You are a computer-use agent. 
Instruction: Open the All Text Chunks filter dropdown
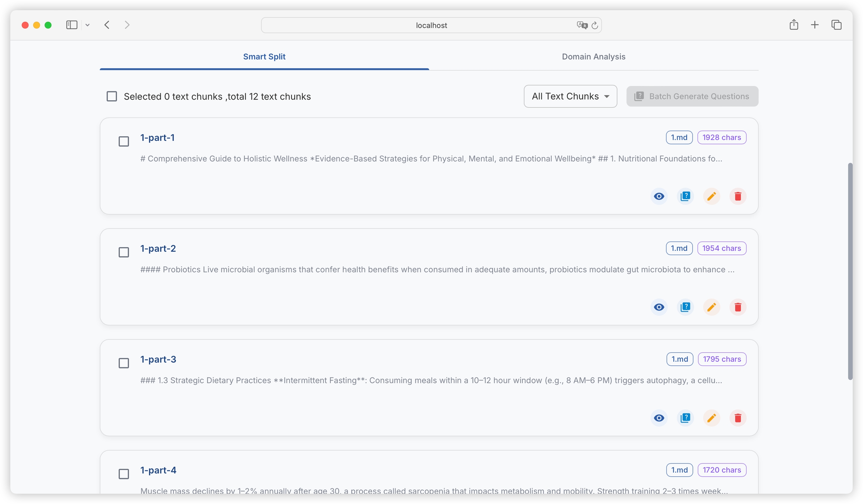[570, 96]
